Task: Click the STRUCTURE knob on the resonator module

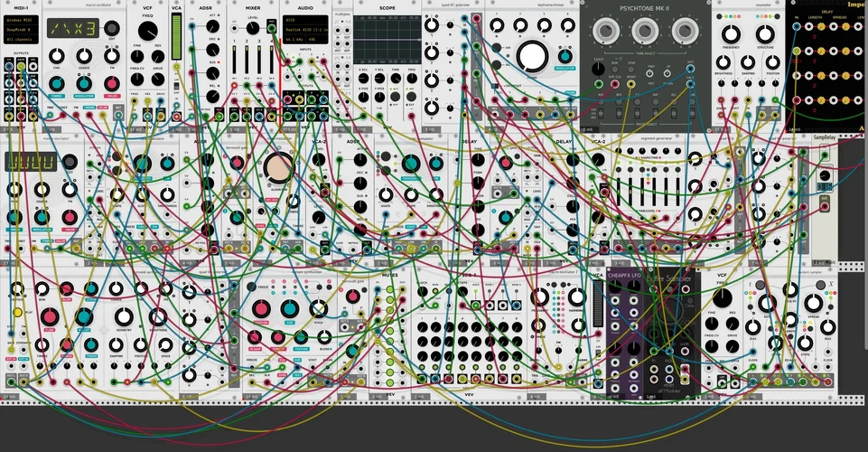Action: pyautogui.click(x=765, y=33)
